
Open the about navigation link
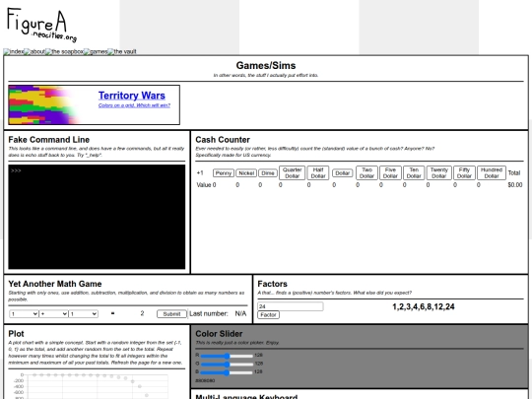34,51
